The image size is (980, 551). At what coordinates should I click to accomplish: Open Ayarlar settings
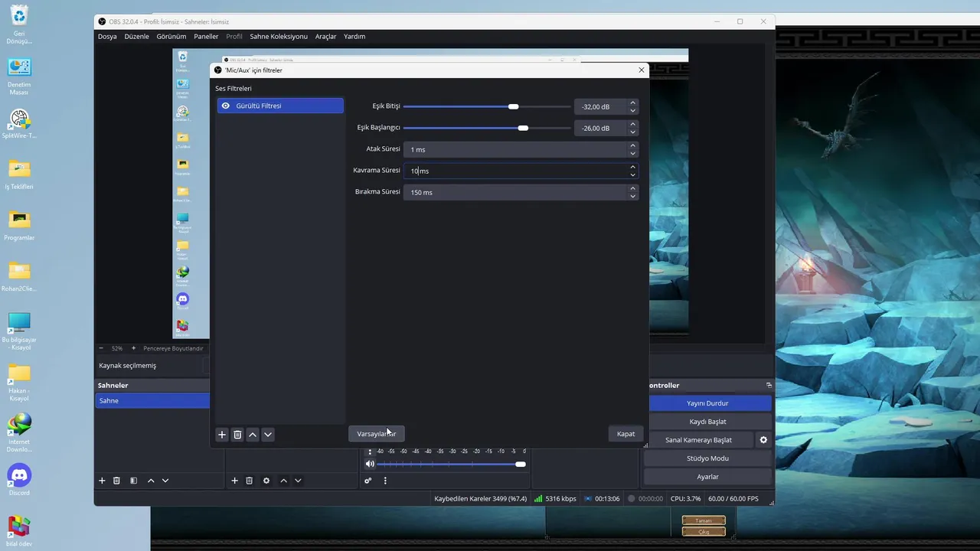[707, 477]
